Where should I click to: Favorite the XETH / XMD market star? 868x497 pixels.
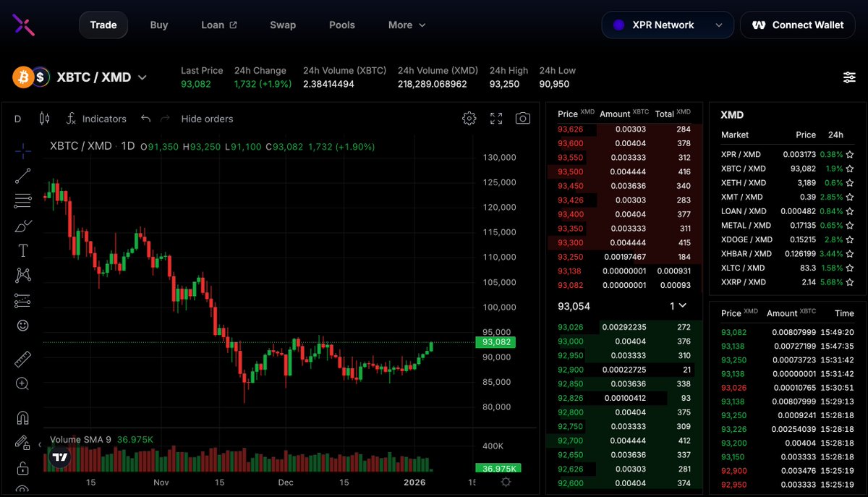click(x=850, y=183)
